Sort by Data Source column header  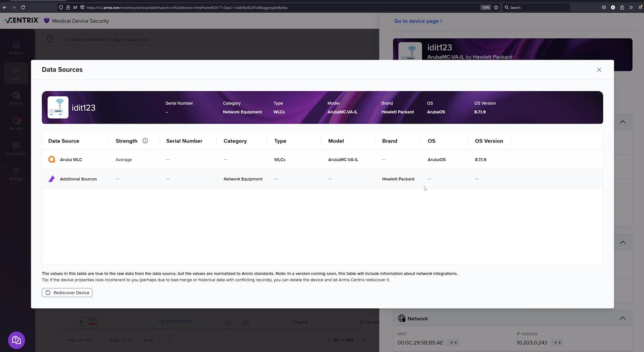[x=64, y=141]
